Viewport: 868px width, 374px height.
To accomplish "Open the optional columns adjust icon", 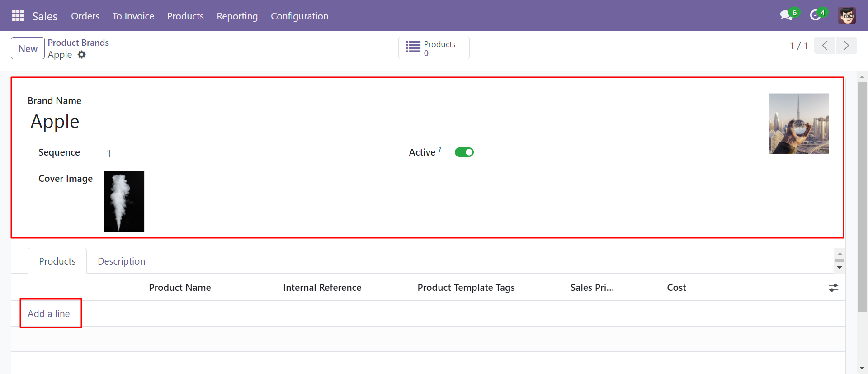I will tap(833, 288).
